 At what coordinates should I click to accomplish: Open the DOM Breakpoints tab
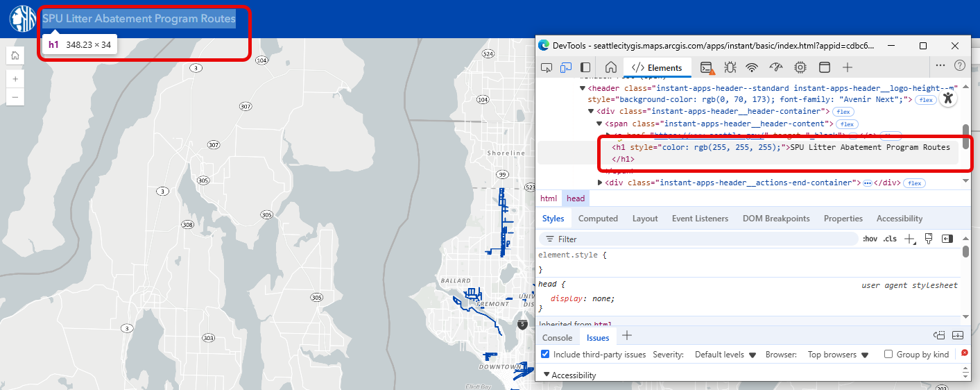point(776,219)
